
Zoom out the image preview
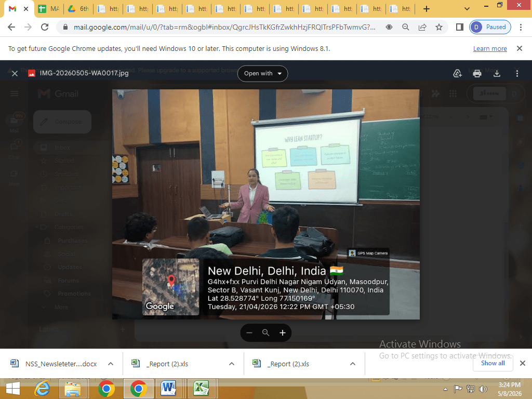pyautogui.click(x=249, y=333)
